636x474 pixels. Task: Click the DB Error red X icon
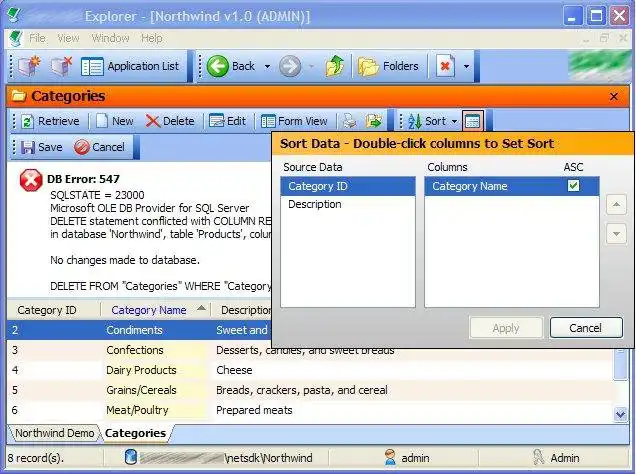[31, 181]
